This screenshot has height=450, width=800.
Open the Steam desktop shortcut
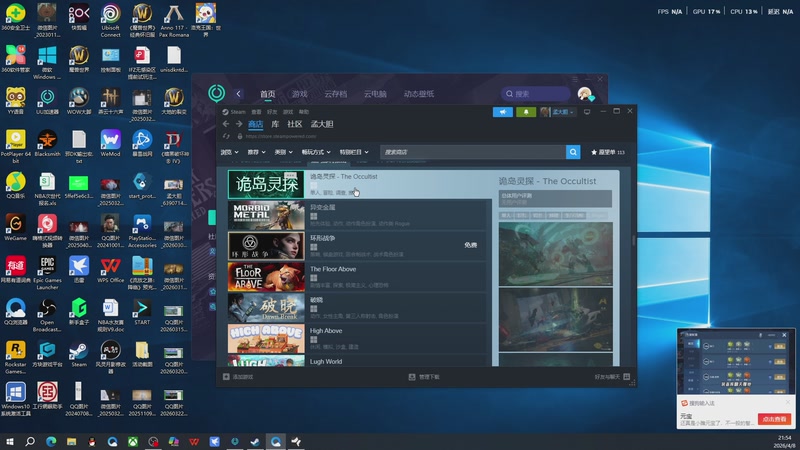79,354
